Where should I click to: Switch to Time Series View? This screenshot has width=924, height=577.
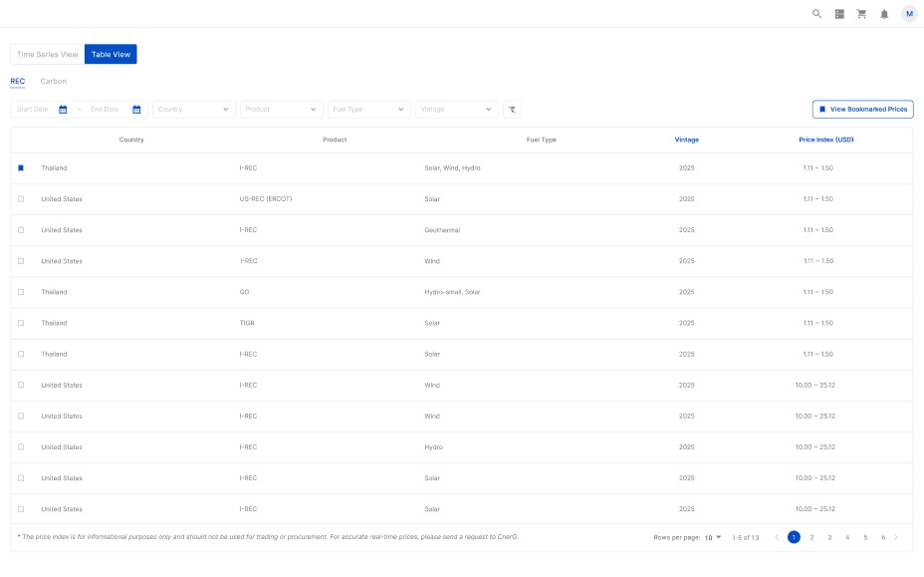click(x=47, y=55)
